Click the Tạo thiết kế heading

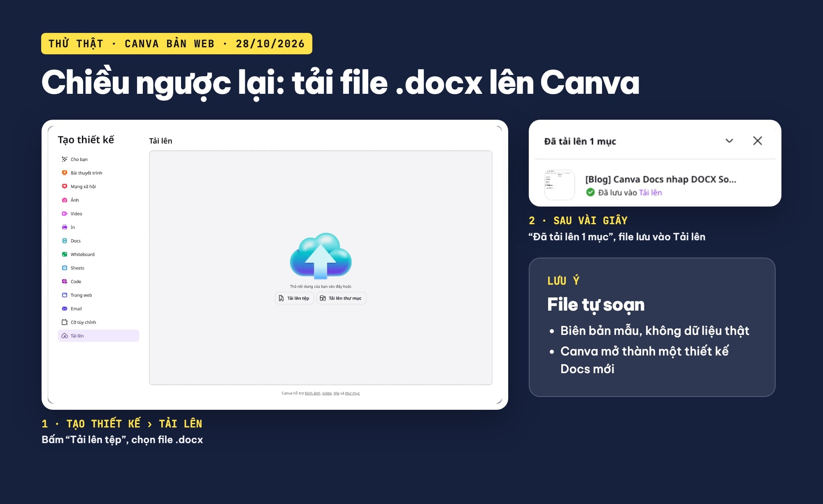86,140
